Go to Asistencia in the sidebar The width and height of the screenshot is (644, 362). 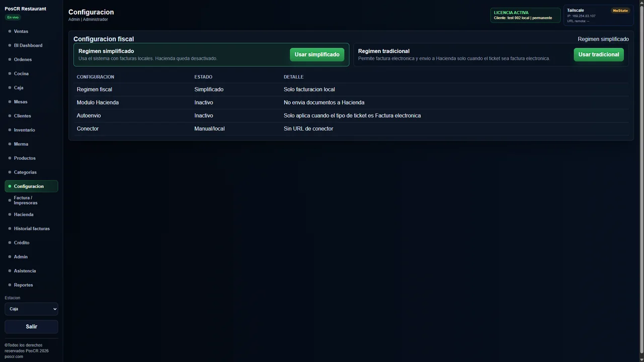click(31, 270)
